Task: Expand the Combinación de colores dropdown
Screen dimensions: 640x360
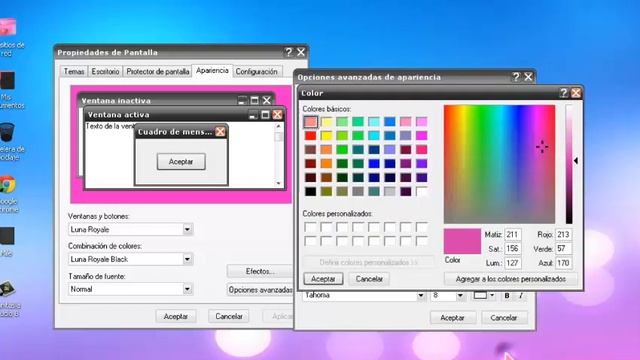Action: [x=187, y=259]
